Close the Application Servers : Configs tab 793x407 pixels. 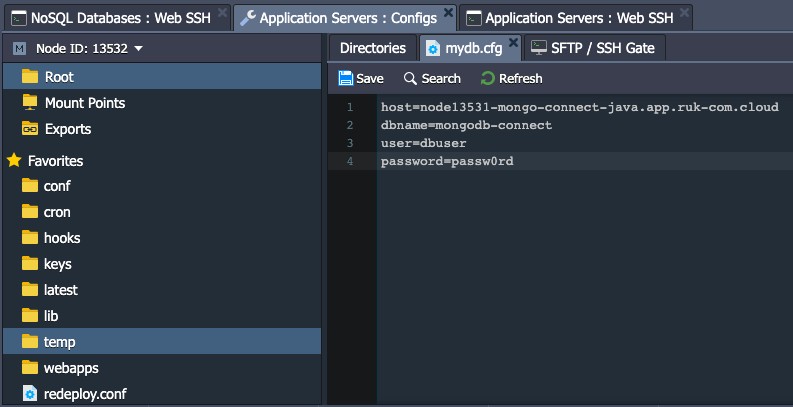[x=448, y=13]
